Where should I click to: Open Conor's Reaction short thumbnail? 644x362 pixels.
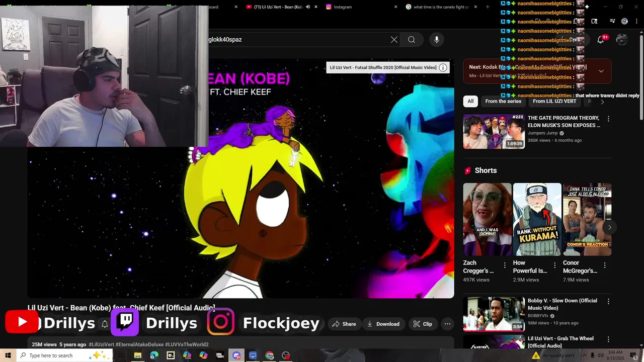click(x=587, y=219)
